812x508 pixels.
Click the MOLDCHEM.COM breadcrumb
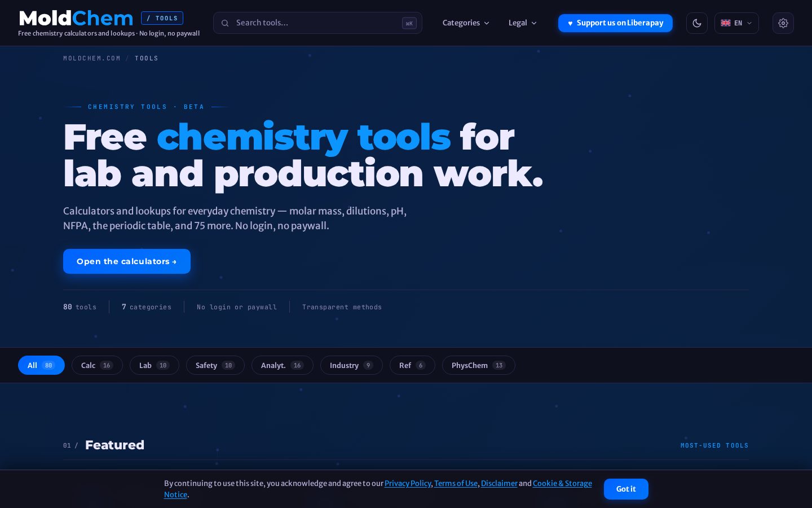point(92,58)
